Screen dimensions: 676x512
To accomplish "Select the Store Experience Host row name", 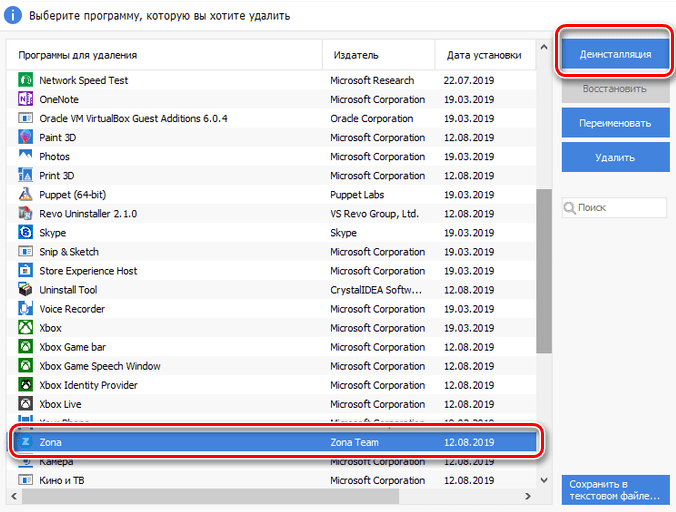I will coord(88,271).
